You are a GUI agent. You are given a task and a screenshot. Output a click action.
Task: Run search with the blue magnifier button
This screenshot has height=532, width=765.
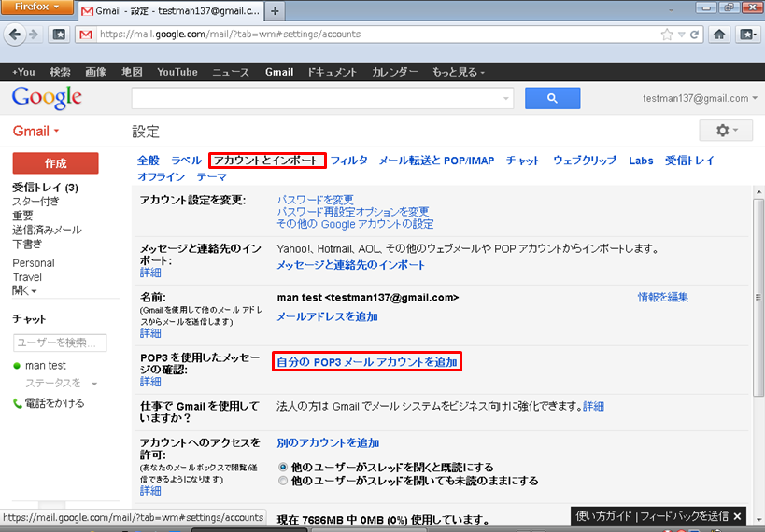click(x=552, y=99)
